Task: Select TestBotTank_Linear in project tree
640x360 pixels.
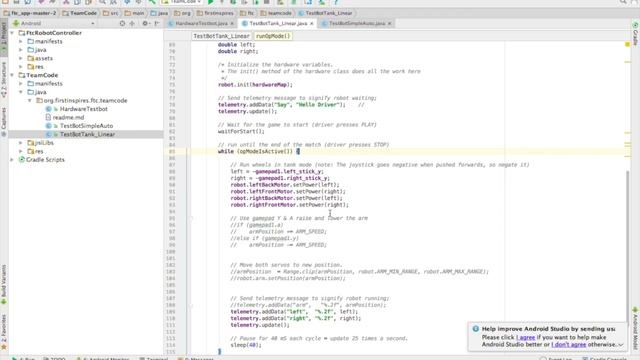Action: coord(87,134)
